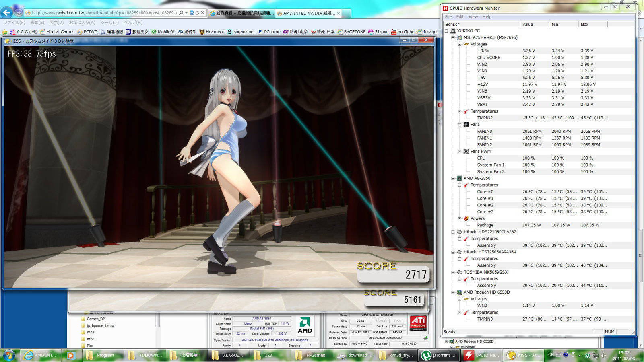Open the YouTube bookmark

pyautogui.click(x=402, y=32)
